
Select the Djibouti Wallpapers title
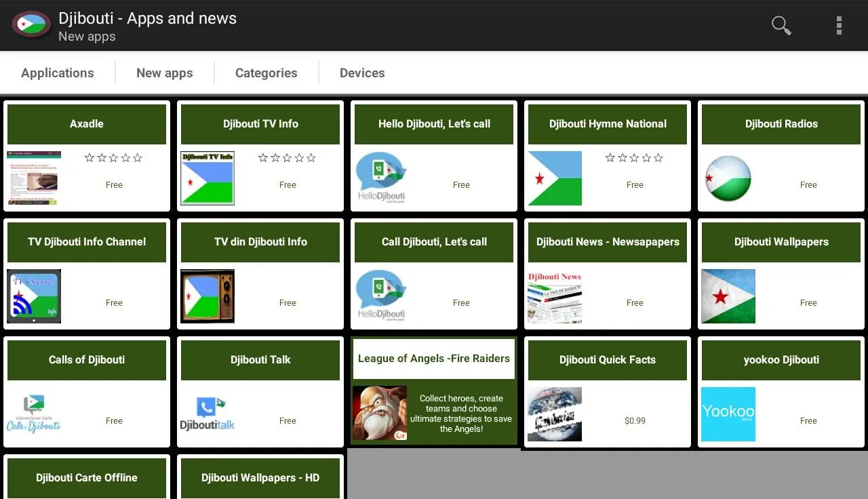coord(781,242)
